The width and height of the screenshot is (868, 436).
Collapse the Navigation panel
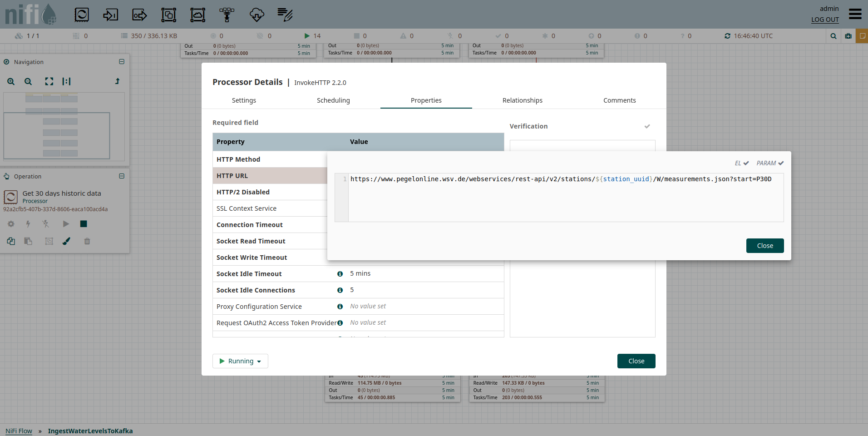tap(122, 62)
